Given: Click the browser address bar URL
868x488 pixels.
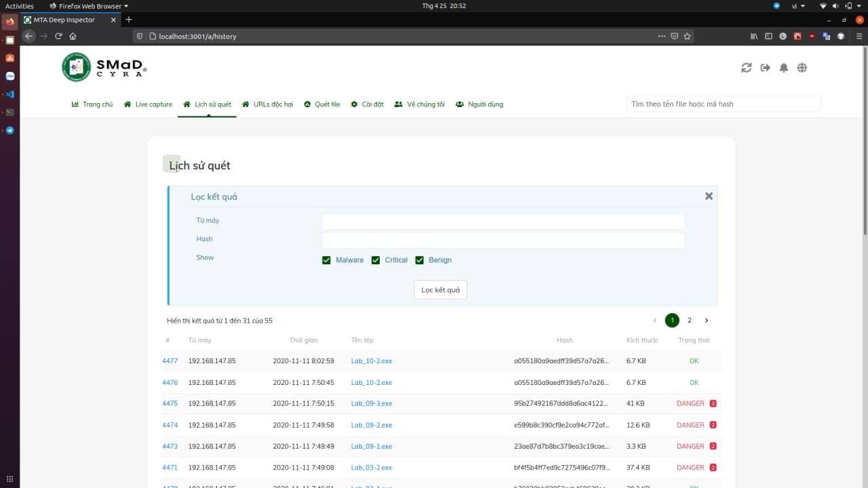Looking at the screenshot, I should 197,37.
